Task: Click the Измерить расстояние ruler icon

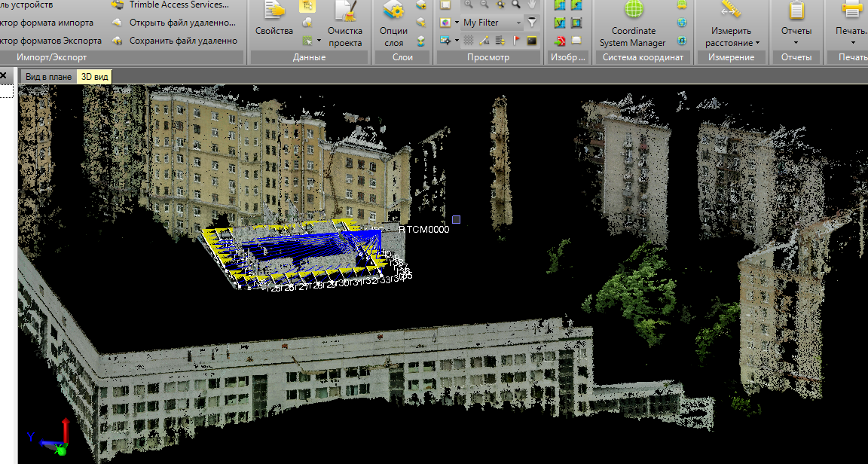Action: tap(732, 10)
